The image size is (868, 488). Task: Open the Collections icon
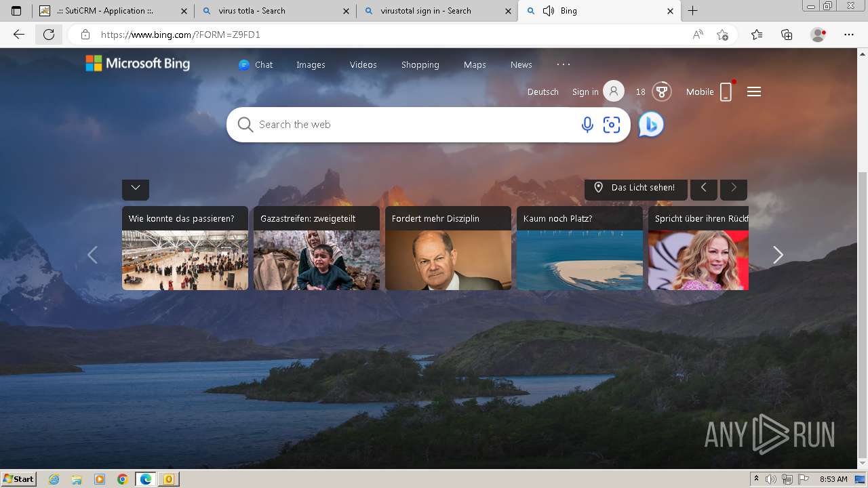[787, 35]
